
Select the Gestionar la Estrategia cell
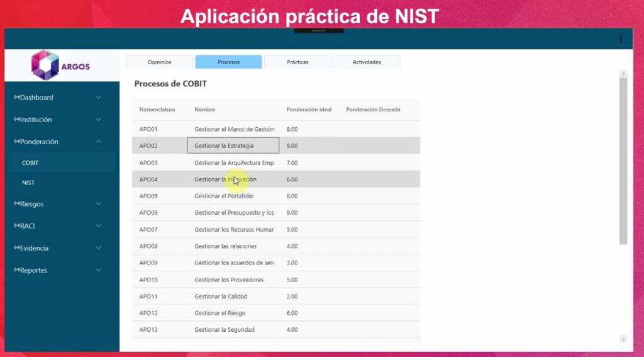coord(233,145)
